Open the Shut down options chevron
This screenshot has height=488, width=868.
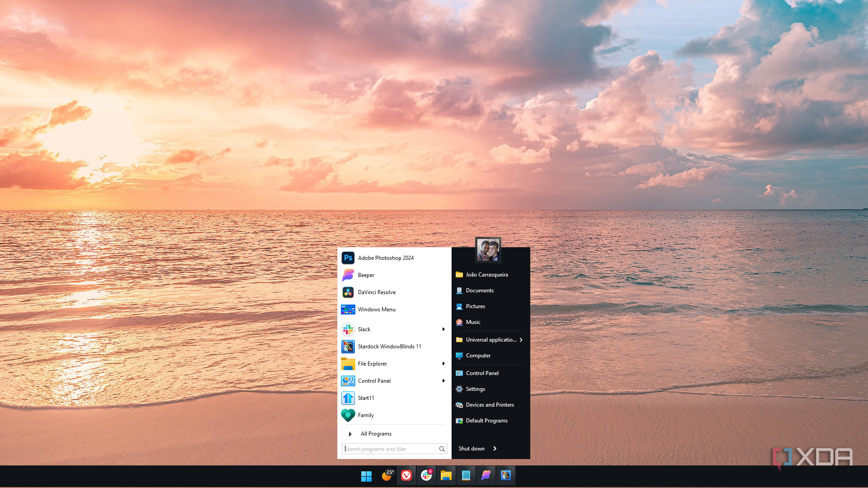pos(495,449)
